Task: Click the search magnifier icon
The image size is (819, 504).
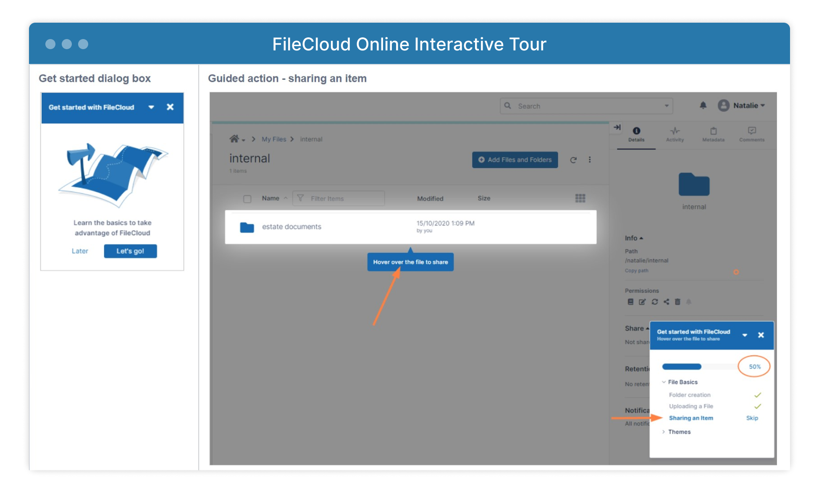Action: coord(508,106)
